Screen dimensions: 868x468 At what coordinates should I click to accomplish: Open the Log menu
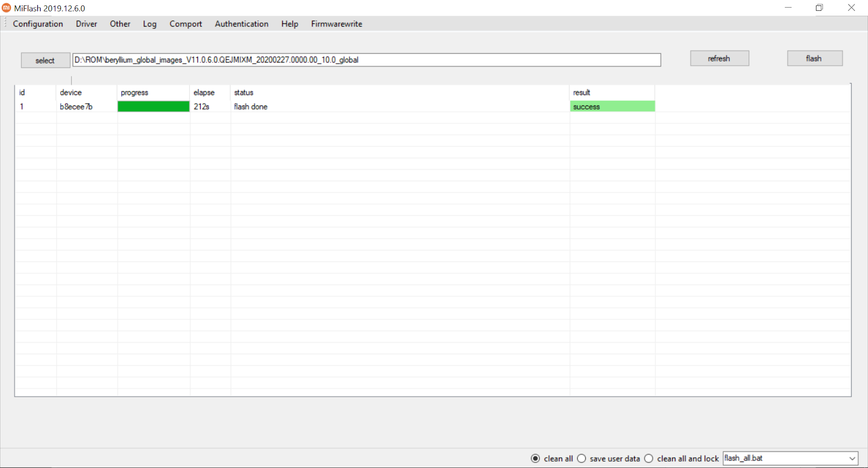tap(150, 24)
